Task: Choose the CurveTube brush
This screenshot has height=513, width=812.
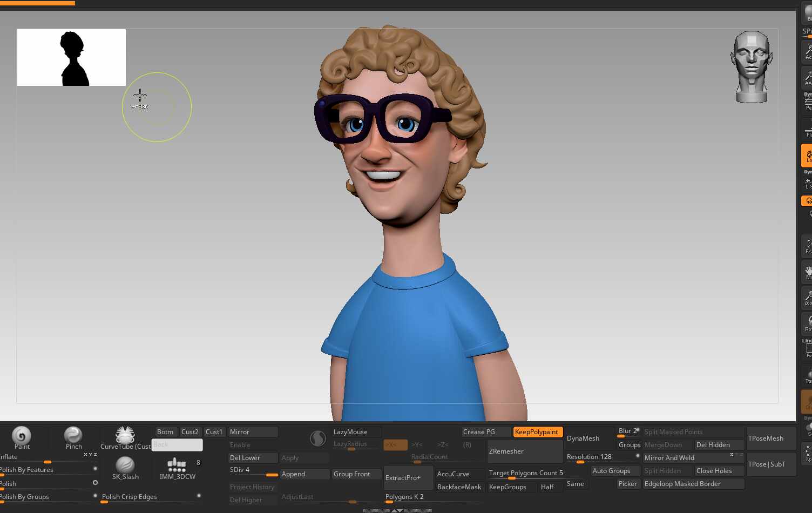Action: 125,436
